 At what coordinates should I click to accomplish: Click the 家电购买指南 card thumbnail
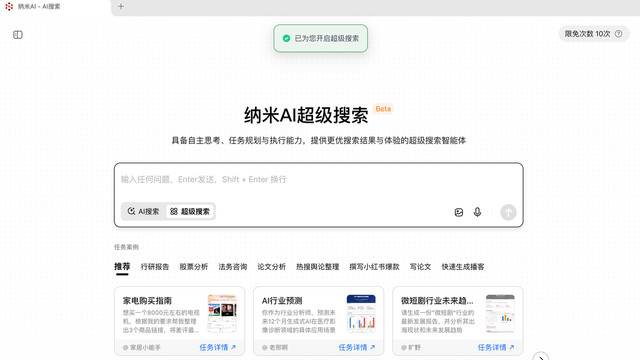222,313
